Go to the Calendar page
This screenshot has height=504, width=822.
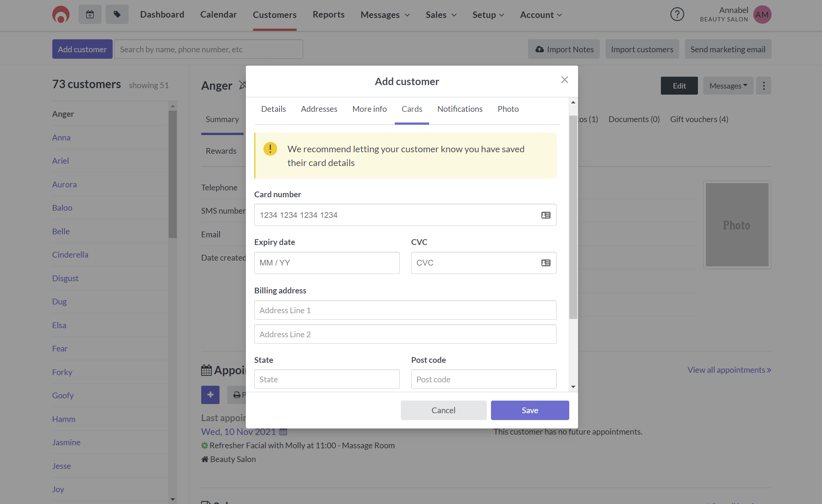coord(218,14)
